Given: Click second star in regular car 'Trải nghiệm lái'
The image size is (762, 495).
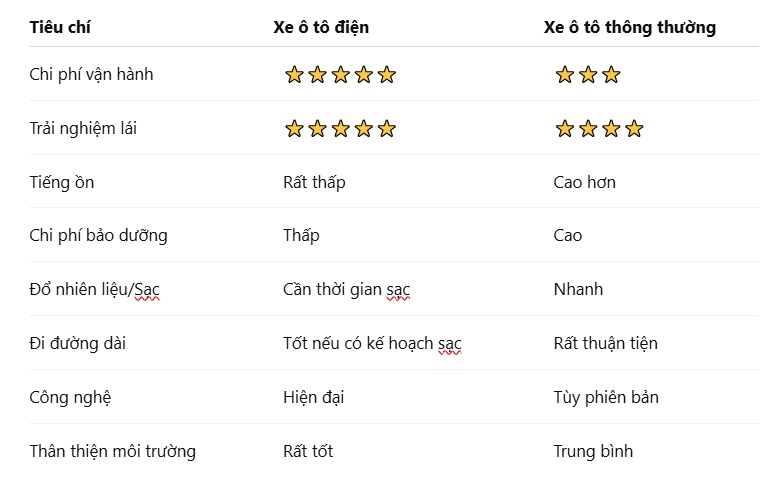Looking at the screenshot, I should point(588,129).
